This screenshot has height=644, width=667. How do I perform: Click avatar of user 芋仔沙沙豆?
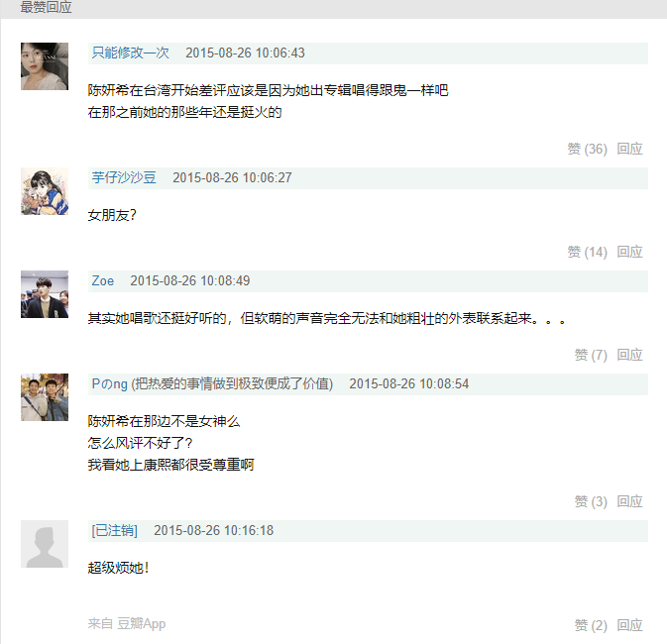(45, 191)
